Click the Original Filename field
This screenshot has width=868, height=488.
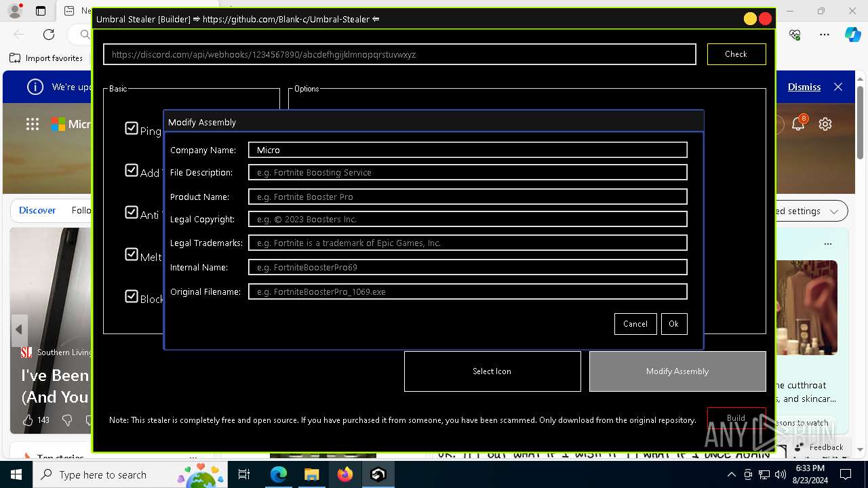click(x=467, y=291)
